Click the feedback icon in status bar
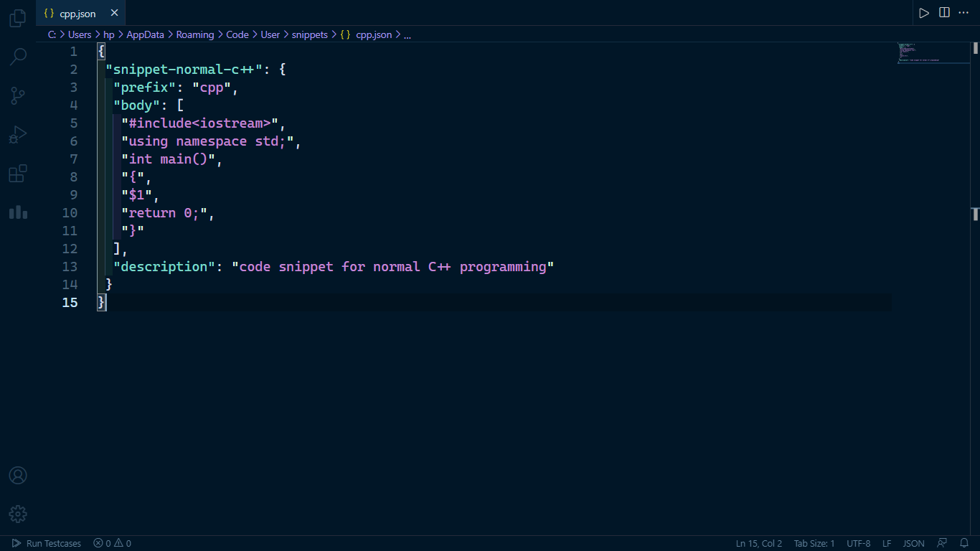The width and height of the screenshot is (980, 551). pos(942,543)
